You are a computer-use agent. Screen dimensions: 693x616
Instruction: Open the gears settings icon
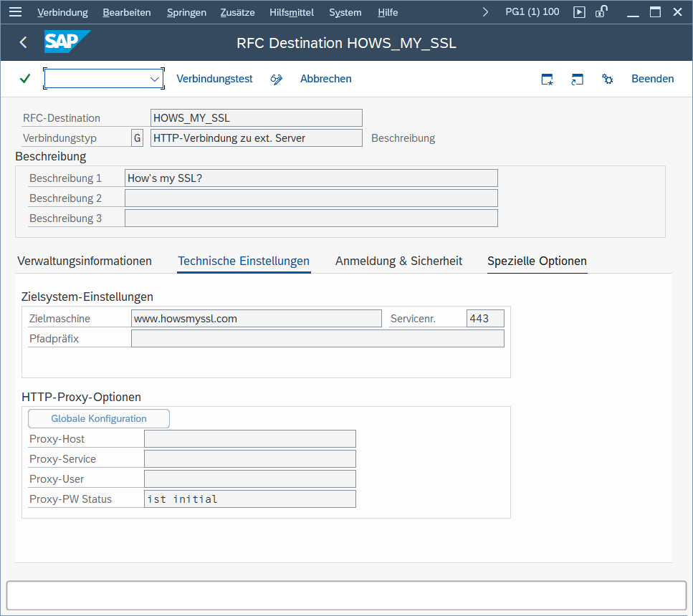tap(608, 79)
